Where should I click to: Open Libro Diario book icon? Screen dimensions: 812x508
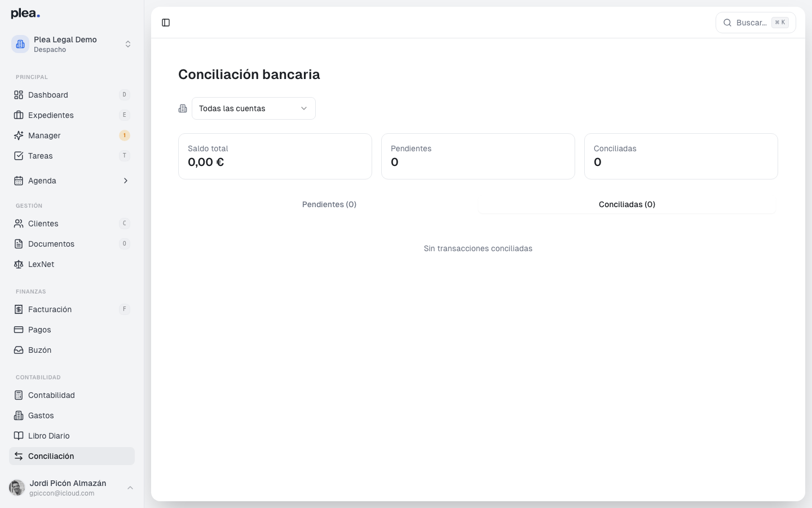(x=18, y=435)
